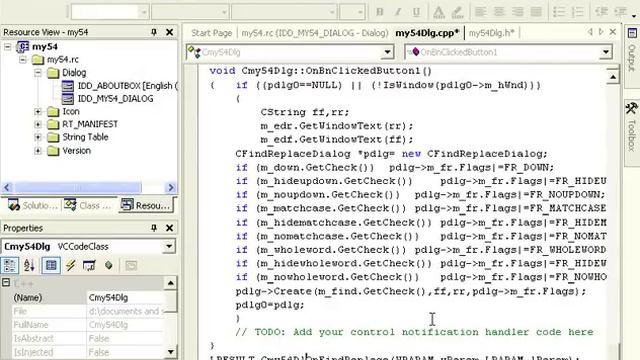640x360 pixels.
Task: Select the Resource View tab
Action: pos(146,205)
